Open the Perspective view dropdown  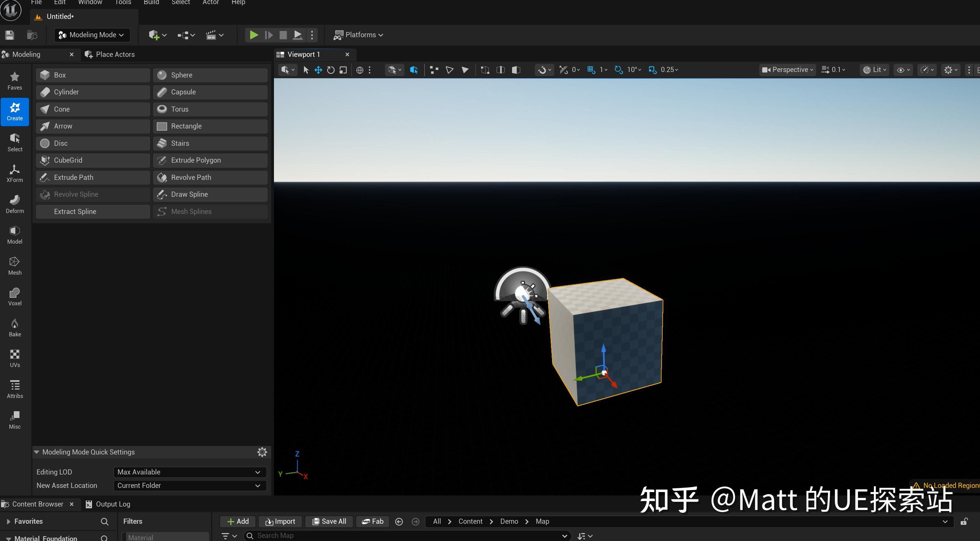787,70
